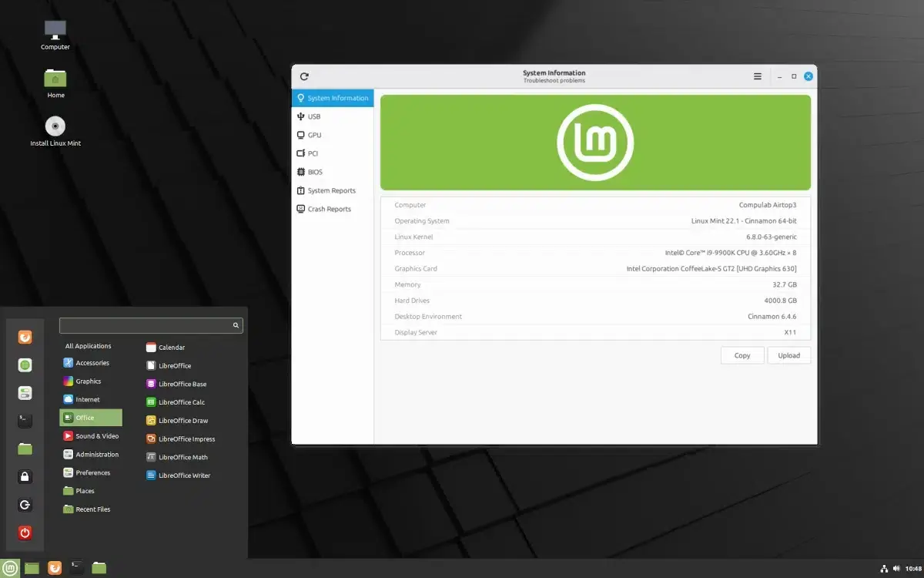Image resolution: width=924 pixels, height=578 pixels.
Task: Show All Applications in the menu
Action: (89, 345)
